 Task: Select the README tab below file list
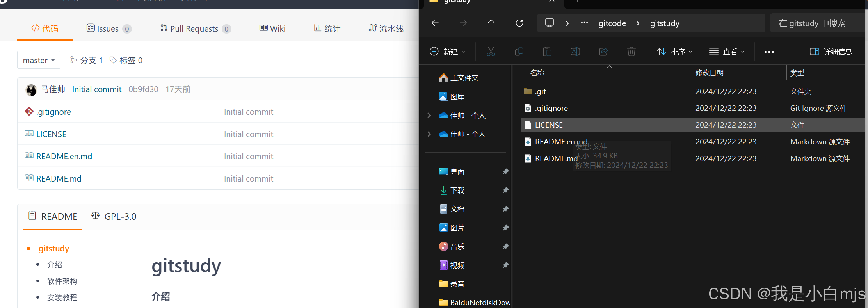pos(53,216)
